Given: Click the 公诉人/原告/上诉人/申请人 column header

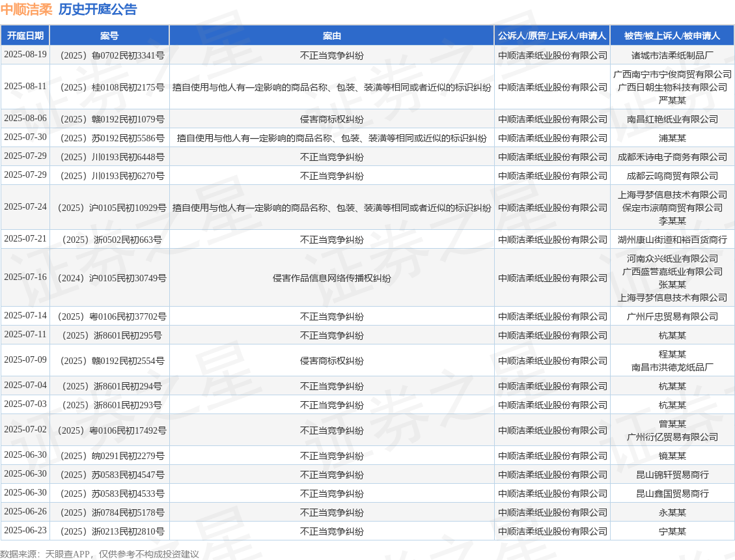Looking at the screenshot, I should point(552,36).
